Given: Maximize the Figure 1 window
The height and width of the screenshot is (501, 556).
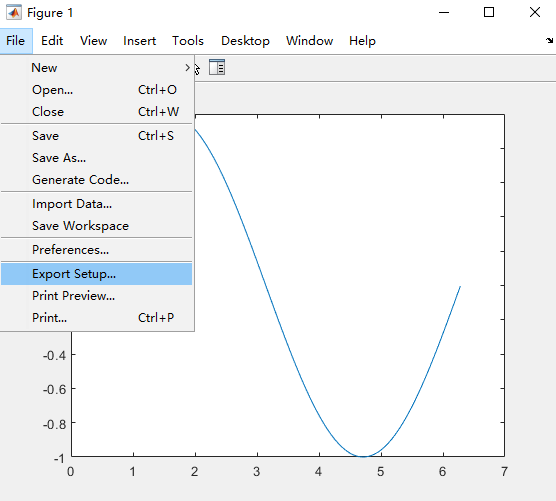Looking at the screenshot, I should (489, 12).
